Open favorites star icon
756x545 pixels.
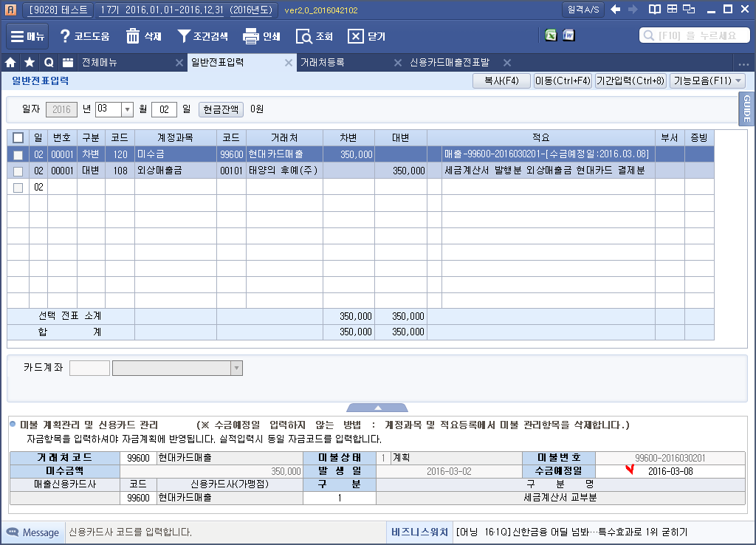coord(30,62)
